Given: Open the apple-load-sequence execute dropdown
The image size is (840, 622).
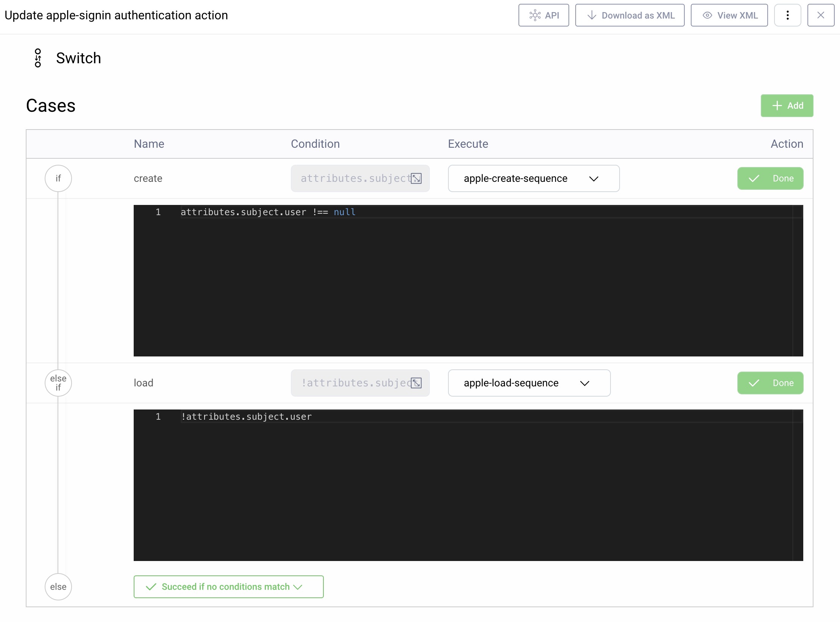Looking at the screenshot, I should tap(529, 383).
